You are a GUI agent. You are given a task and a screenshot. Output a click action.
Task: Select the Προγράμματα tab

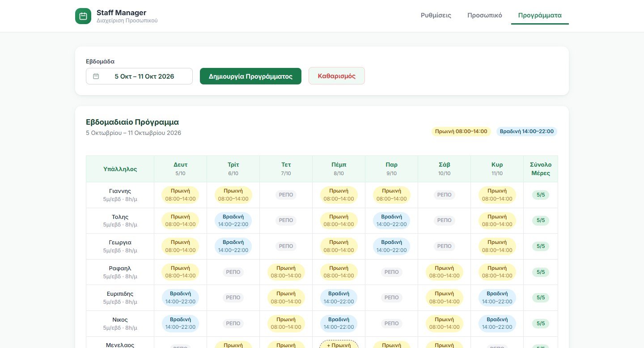click(540, 15)
